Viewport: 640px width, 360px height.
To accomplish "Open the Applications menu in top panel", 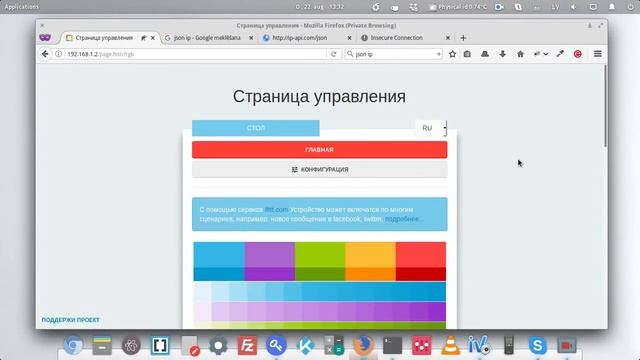I will 22,7.
